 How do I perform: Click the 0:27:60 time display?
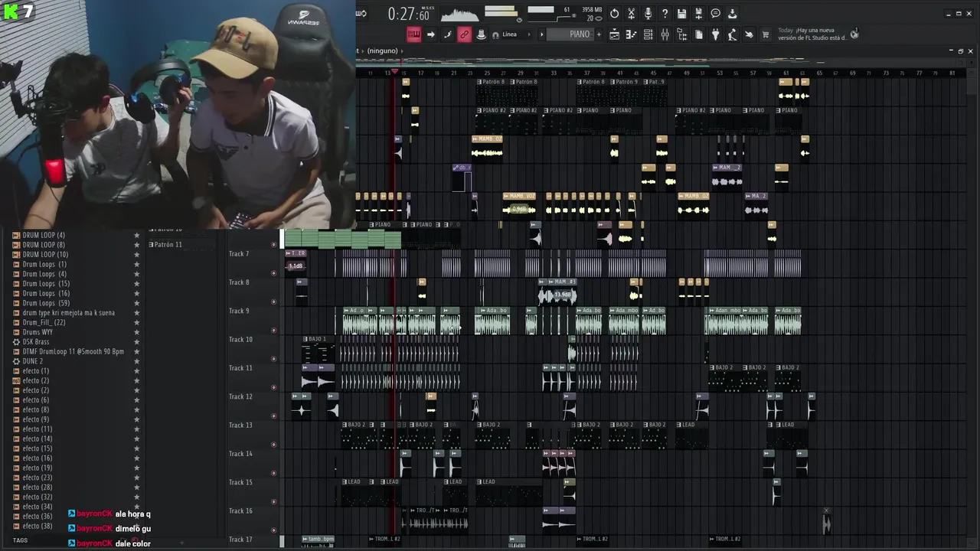(408, 14)
